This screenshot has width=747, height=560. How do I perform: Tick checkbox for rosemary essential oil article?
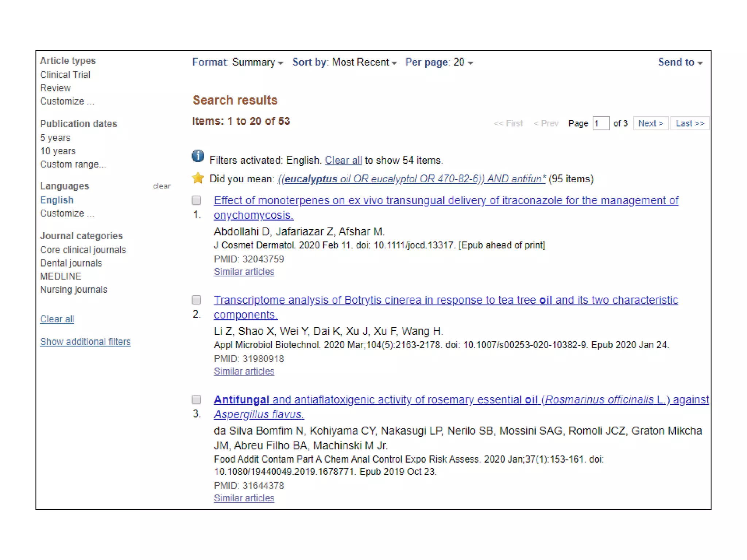(197, 400)
